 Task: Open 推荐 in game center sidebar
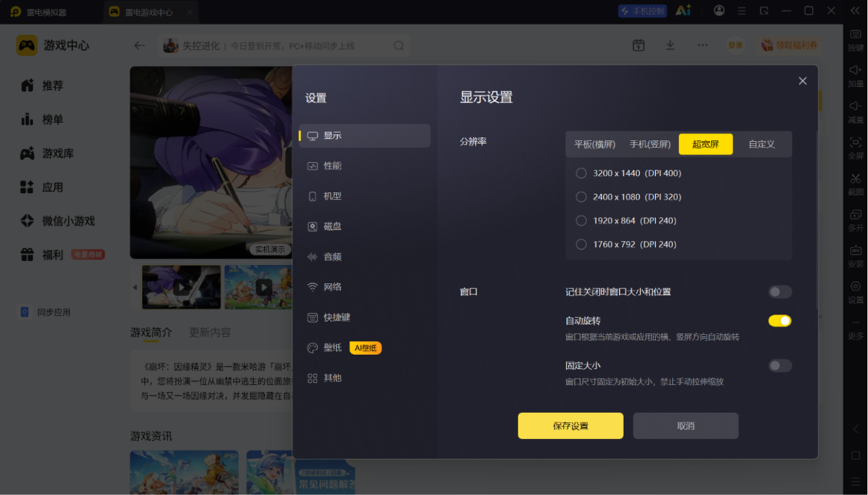(42, 86)
